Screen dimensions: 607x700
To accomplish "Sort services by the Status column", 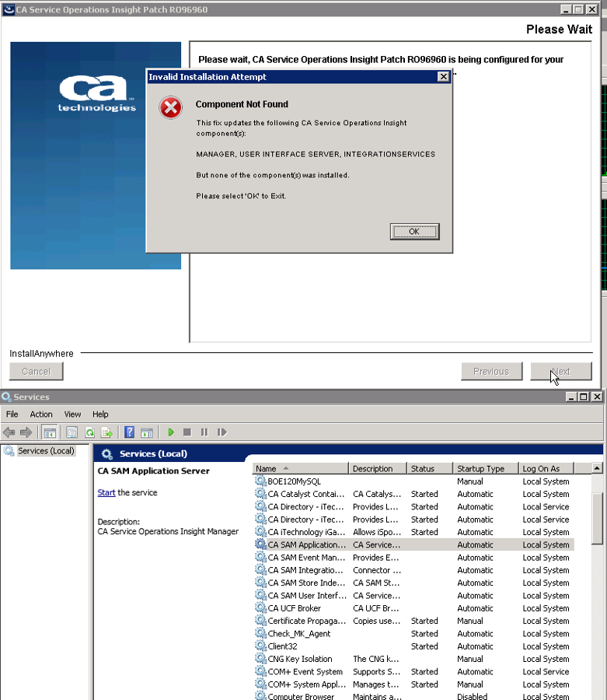I will point(430,468).
